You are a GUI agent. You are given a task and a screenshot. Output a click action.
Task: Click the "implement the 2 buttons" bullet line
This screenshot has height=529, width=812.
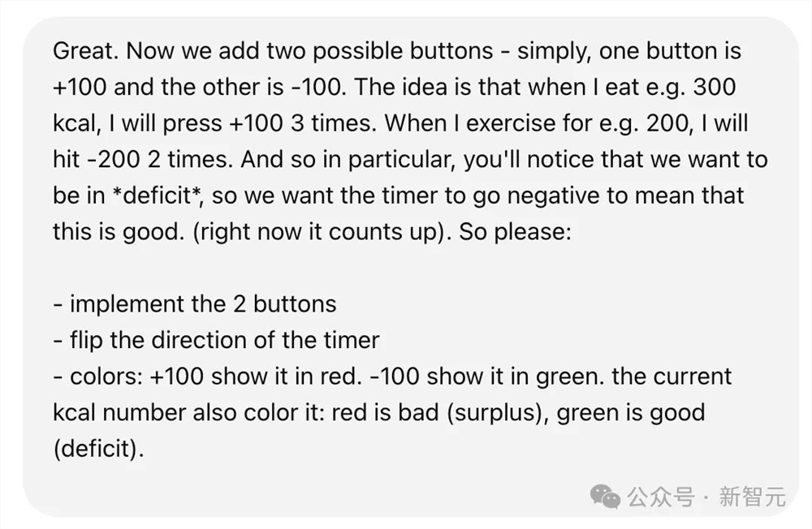point(195,303)
